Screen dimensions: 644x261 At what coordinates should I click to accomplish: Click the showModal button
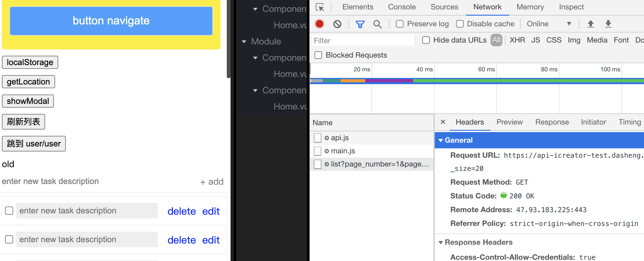tap(28, 101)
